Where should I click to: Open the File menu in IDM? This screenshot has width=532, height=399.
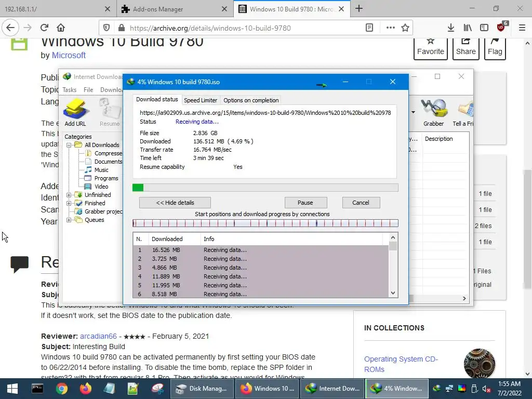tap(88, 90)
